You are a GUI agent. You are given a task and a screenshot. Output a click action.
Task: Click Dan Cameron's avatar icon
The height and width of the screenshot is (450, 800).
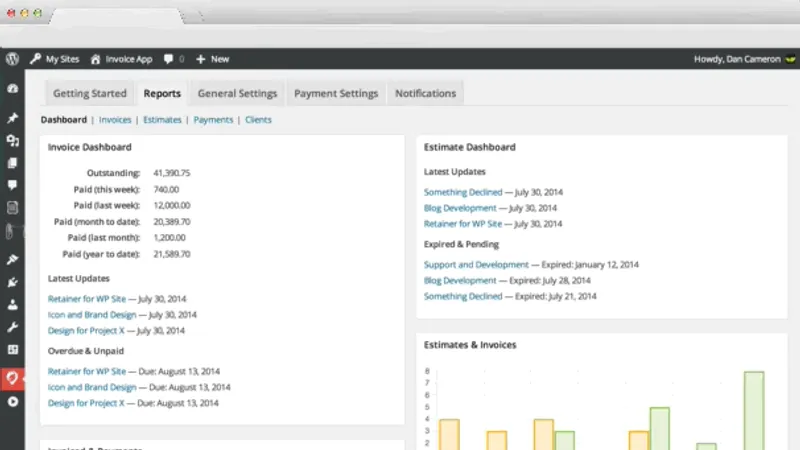click(790, 59)
